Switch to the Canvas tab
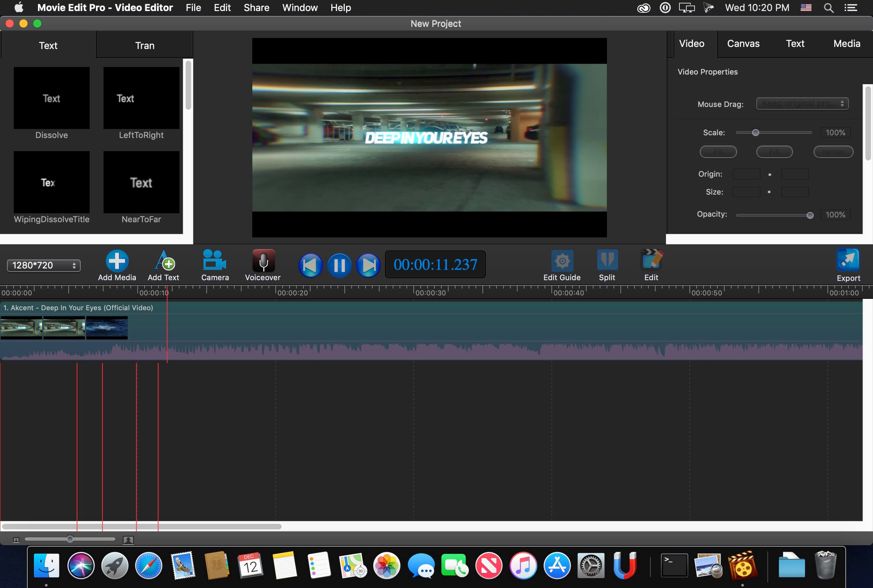 coord(743,42)
